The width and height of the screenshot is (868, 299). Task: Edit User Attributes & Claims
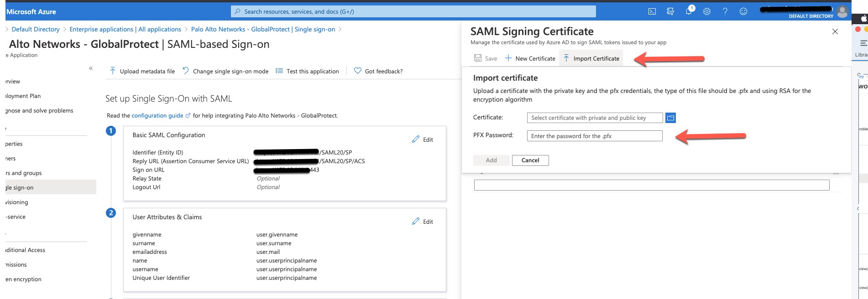click(423, 222)
